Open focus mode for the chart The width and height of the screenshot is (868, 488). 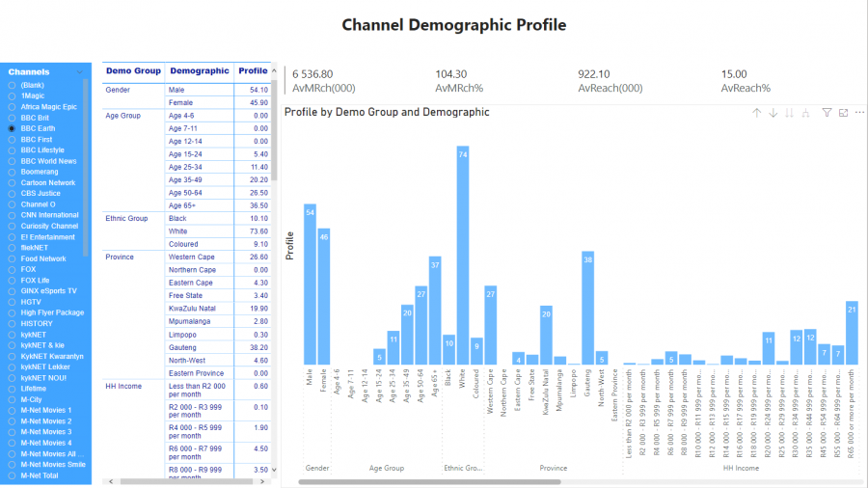(x=843, y=113)
